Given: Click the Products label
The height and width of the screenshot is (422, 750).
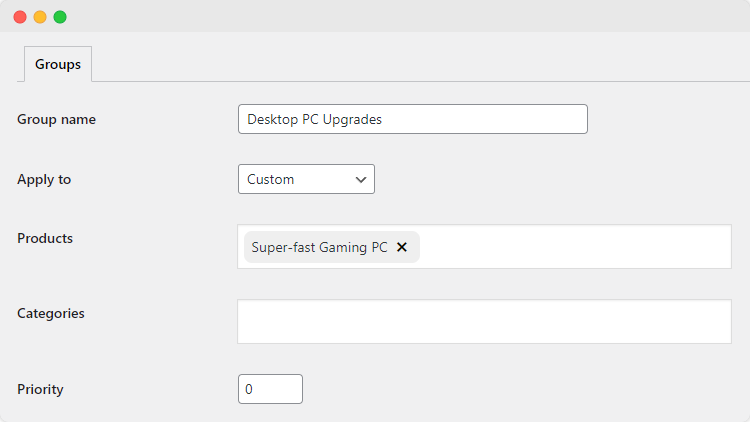Looking at the screenshot, I should (x=45, y=238).
